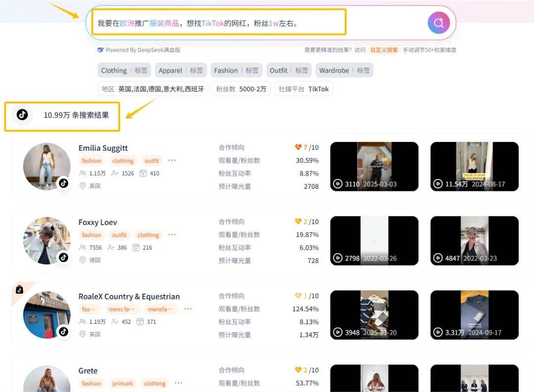Open the 地区 region filter
Screen dimensions: 534x392
153,89
